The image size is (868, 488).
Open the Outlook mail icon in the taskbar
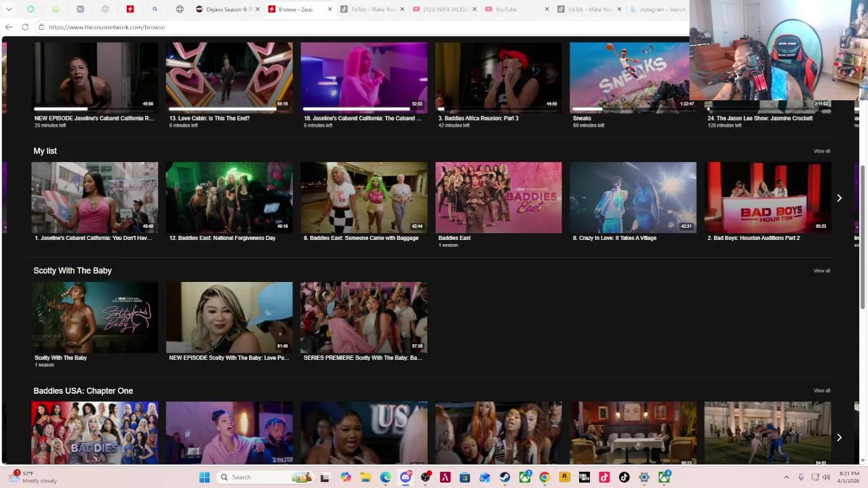coord(485,477)
